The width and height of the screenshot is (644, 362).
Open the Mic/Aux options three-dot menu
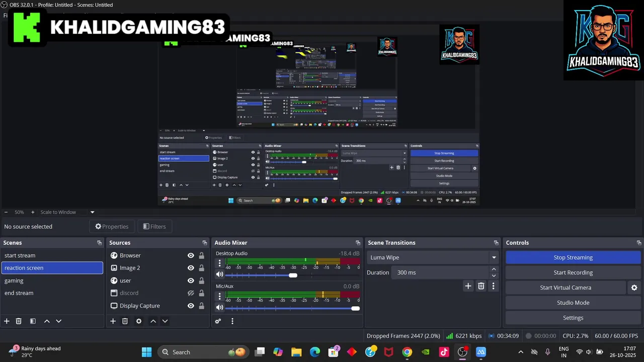(219, 296)
